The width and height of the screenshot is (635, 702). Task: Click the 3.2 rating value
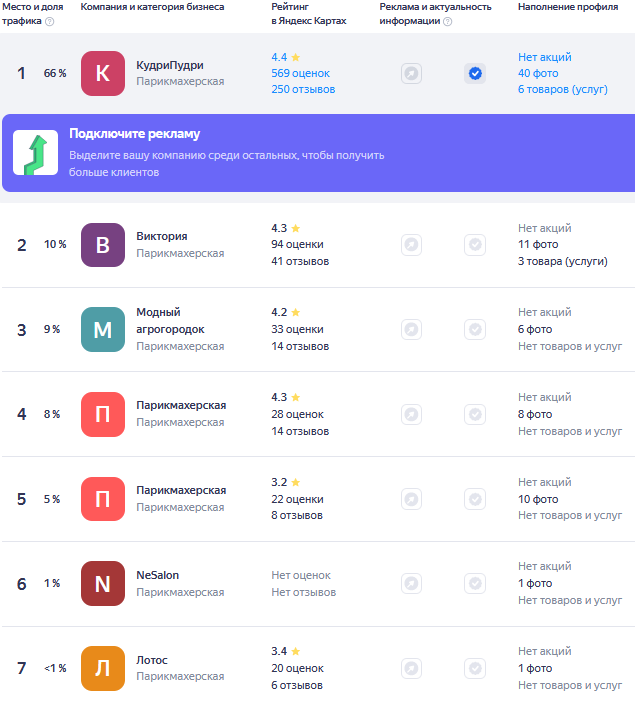279,482
